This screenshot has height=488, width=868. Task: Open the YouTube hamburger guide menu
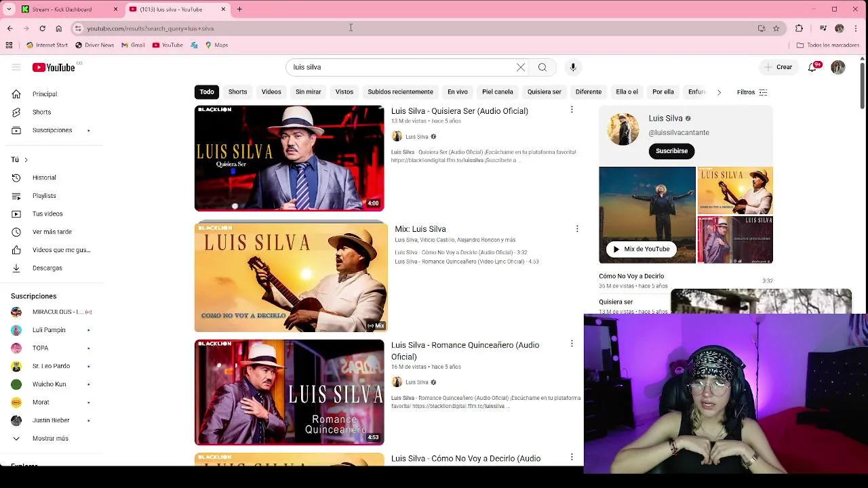16,67
